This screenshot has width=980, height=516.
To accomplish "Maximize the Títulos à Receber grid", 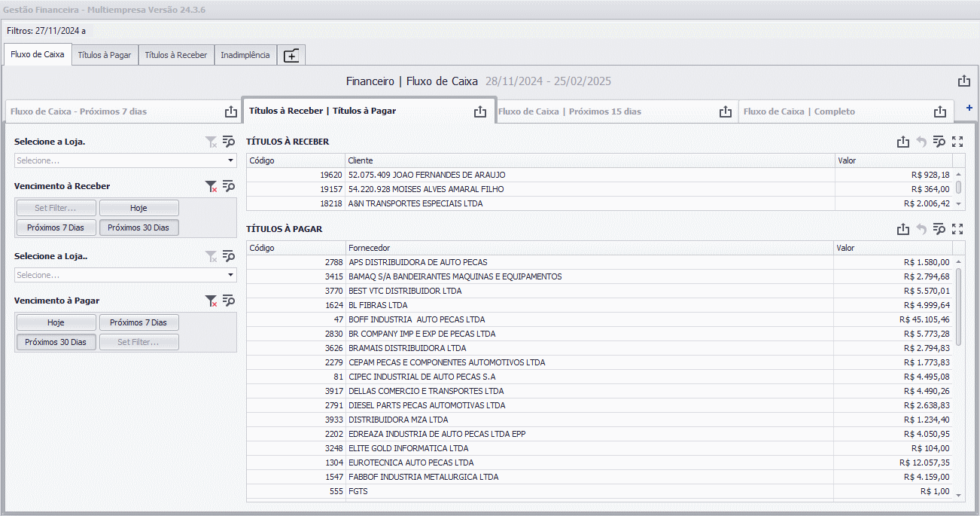I will [957, 142].
